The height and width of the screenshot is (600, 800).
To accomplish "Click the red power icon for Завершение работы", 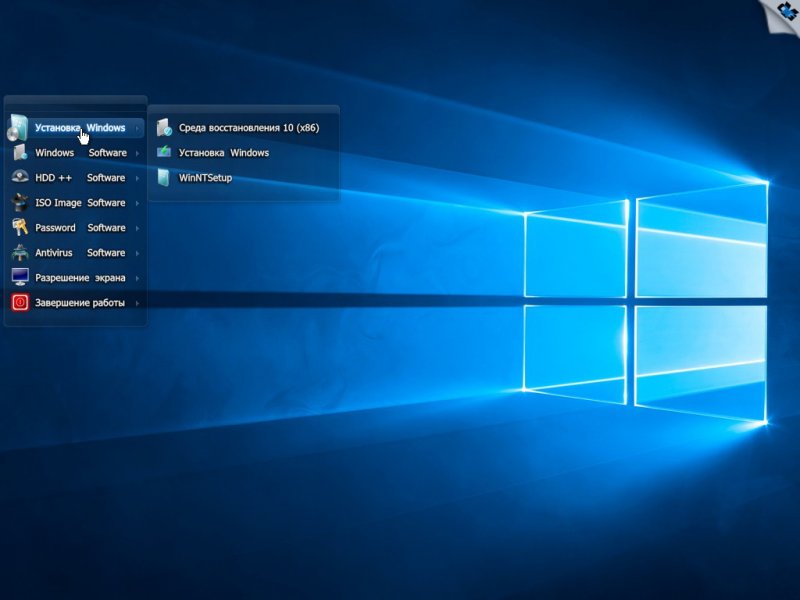I will click(x=20, y=303).
